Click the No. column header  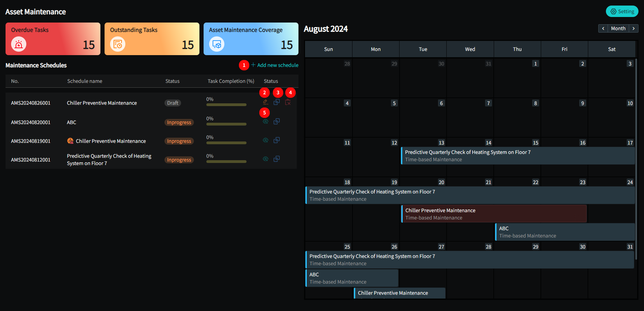click(x=15, y=81)
